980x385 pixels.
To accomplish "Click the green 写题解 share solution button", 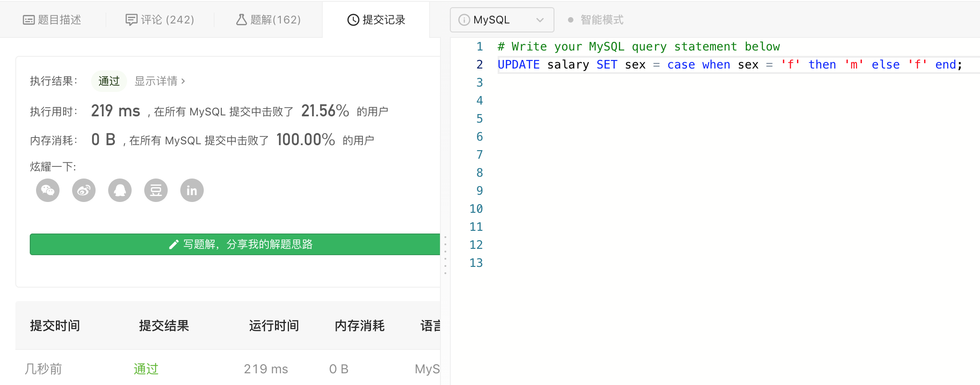I will pyautogui.click(x=235, y=244).
